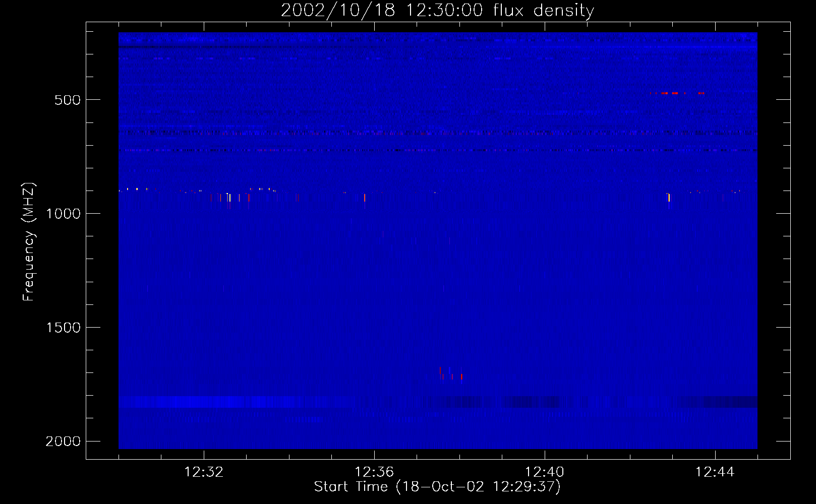Click the red burst cluster near 1700 MHz

[450, 374]
